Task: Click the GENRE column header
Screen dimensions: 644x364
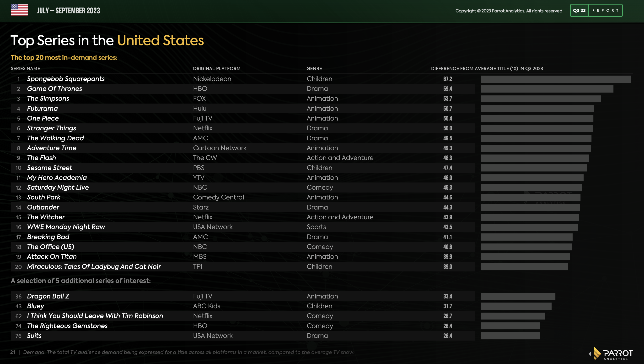Action: point(314,68)
